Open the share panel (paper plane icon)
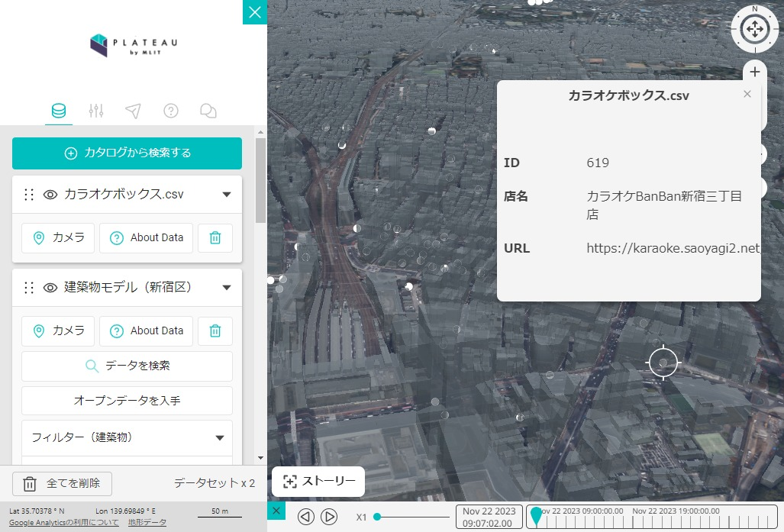Viewport: 784px width, 532px height. point(134,111)
